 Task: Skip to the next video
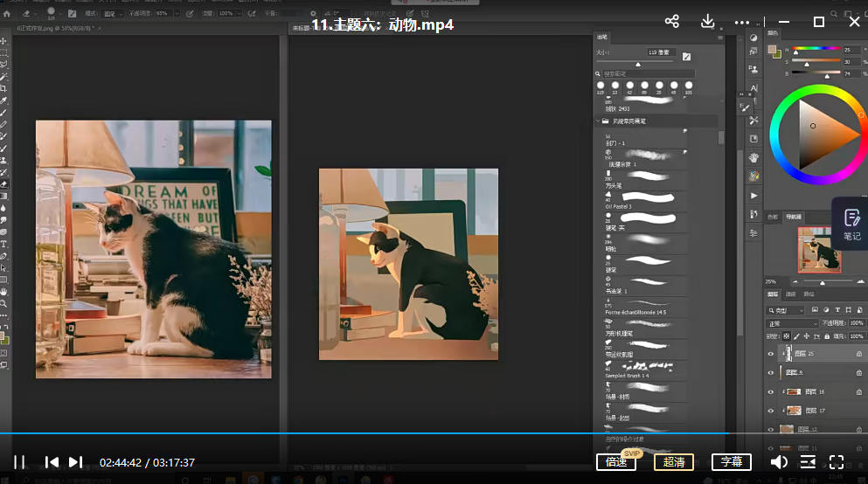pyautogui.click(x=76, y=462)
